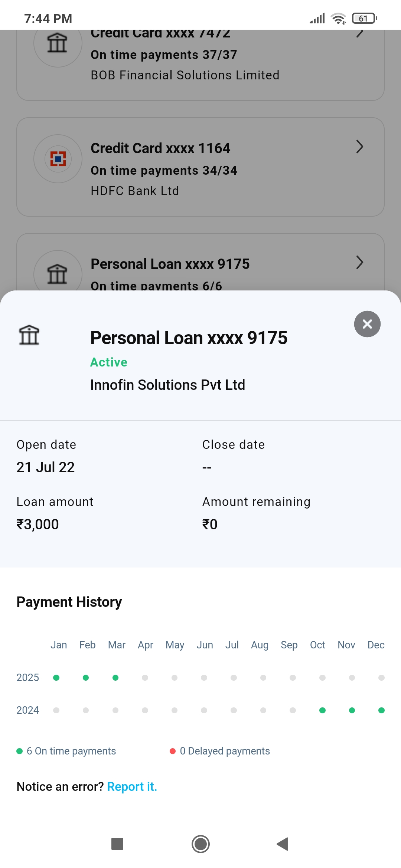Select January 2025 on-time payment dot
Image resolution: width=401 pixels, height=868 pixels.
click(x=56, y=678)
